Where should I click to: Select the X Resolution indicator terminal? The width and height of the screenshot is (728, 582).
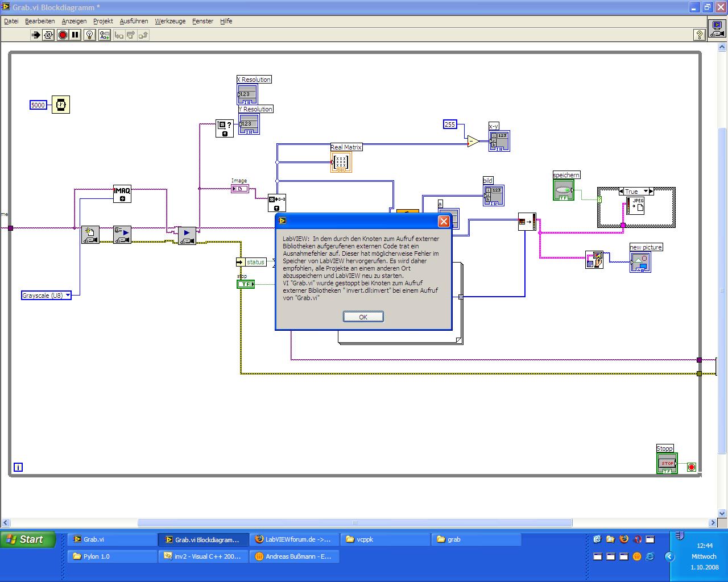[247, 94]
